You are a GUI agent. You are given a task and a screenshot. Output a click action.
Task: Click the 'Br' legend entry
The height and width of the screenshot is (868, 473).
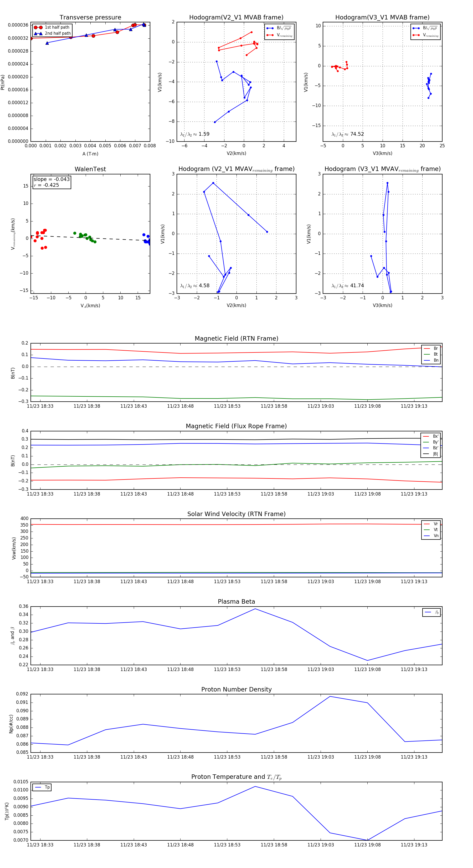431,349
